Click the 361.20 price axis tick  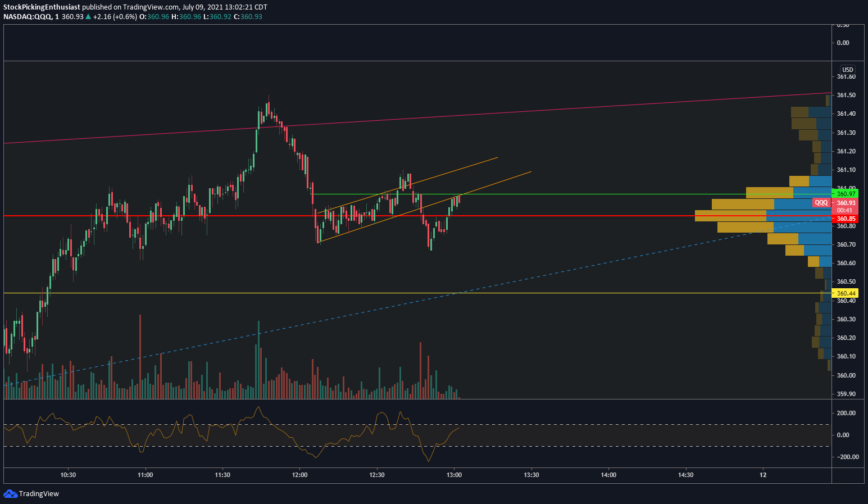coord(846,151)
